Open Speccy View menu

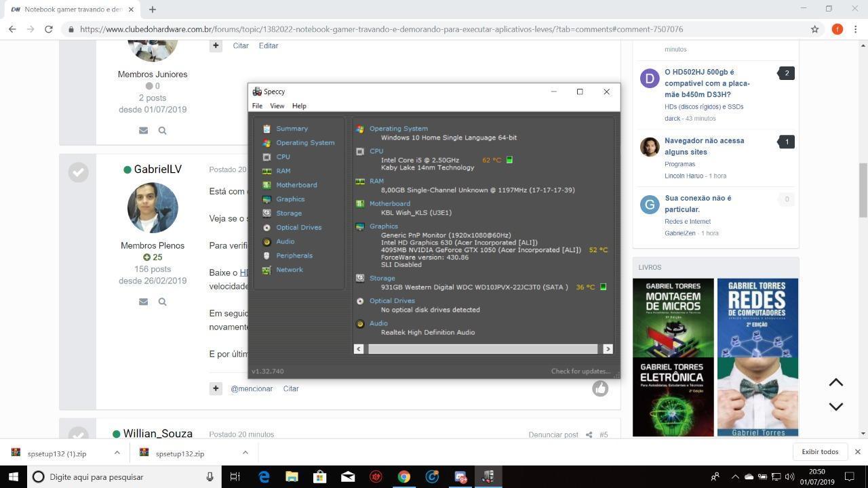[277, 106]
